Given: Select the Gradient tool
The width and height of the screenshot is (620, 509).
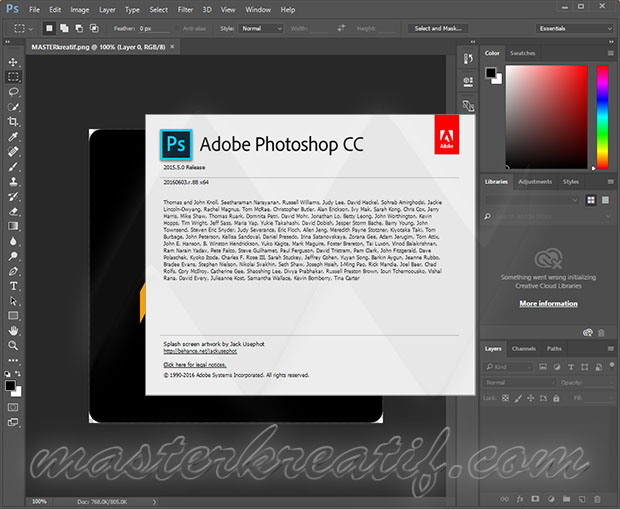Looking at the screenshot, I should [13, 226].
